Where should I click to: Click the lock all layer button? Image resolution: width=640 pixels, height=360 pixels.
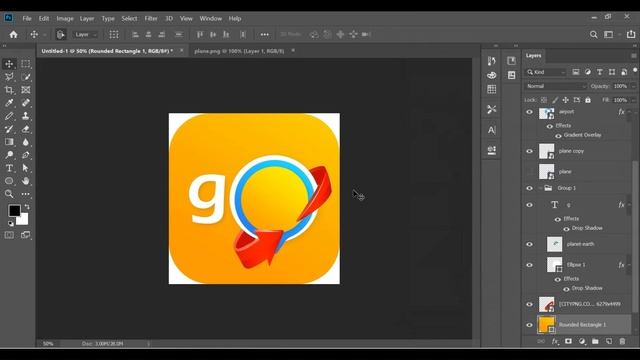click(588, 100)
